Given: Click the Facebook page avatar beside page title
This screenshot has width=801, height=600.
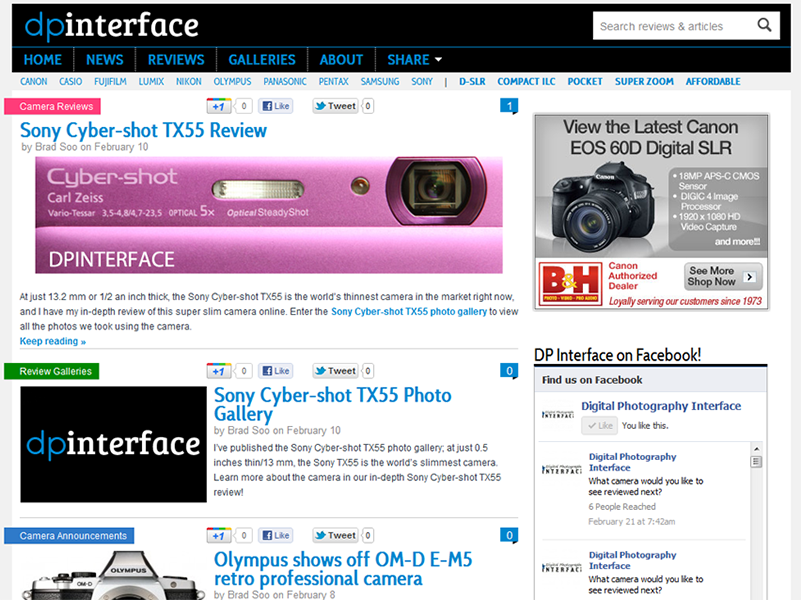Looking at the screenshot, I should tap(558, 415).
